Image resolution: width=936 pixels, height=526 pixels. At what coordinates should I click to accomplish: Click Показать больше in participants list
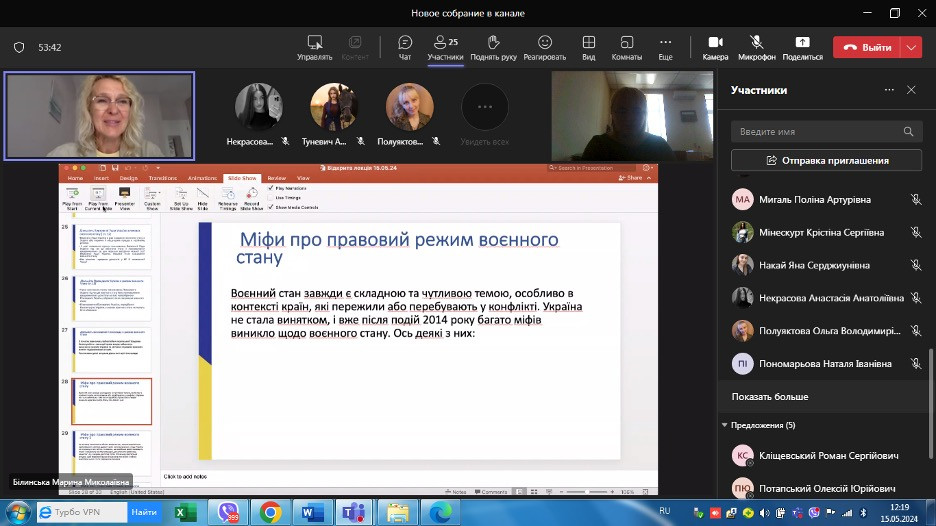point(770,397)
